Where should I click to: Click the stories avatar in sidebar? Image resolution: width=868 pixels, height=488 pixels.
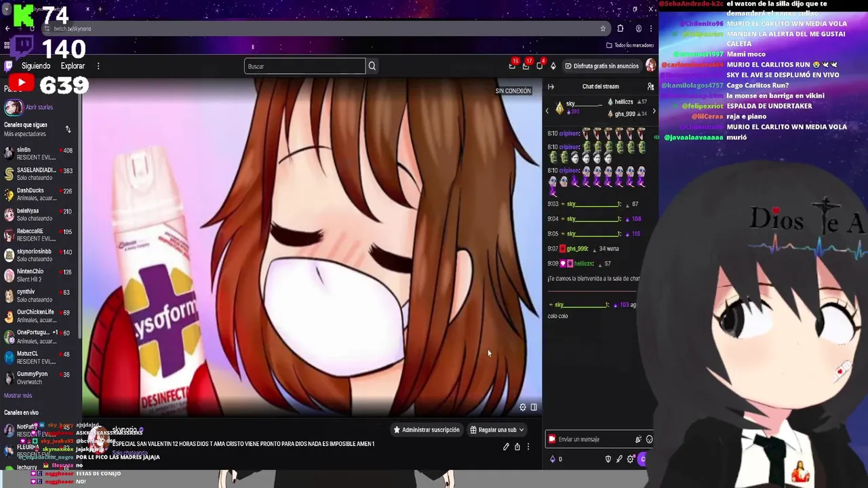click(12, 107)
